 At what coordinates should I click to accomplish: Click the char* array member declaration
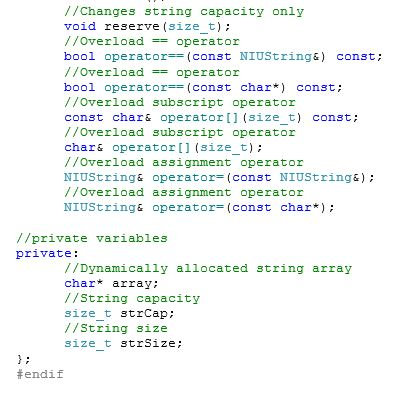111,283
